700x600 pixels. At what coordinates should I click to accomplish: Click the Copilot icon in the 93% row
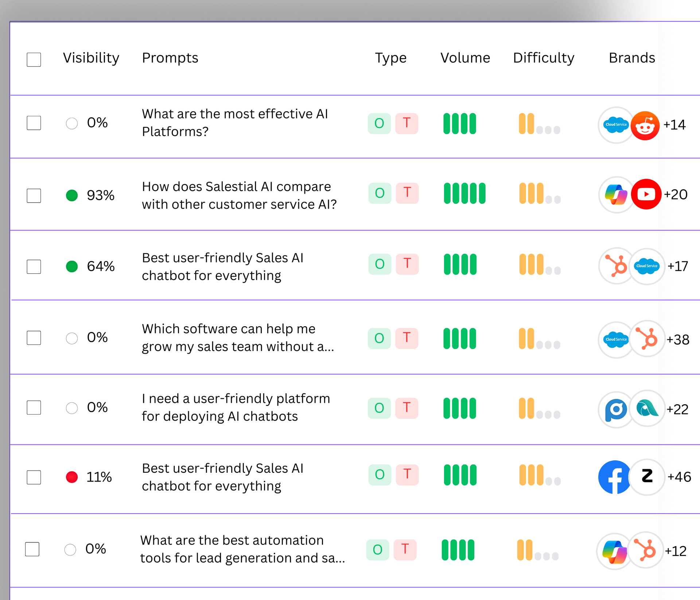coord(616,195)
